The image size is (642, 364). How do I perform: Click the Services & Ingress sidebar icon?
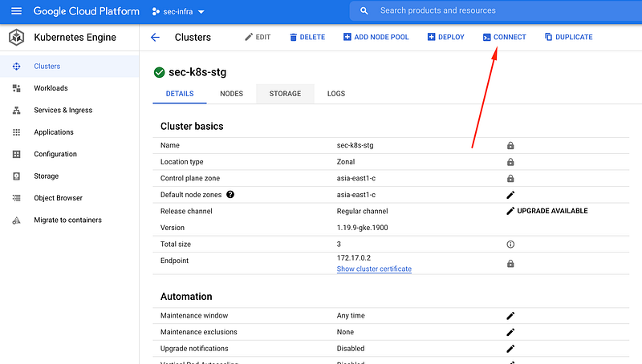coord(16,110)
